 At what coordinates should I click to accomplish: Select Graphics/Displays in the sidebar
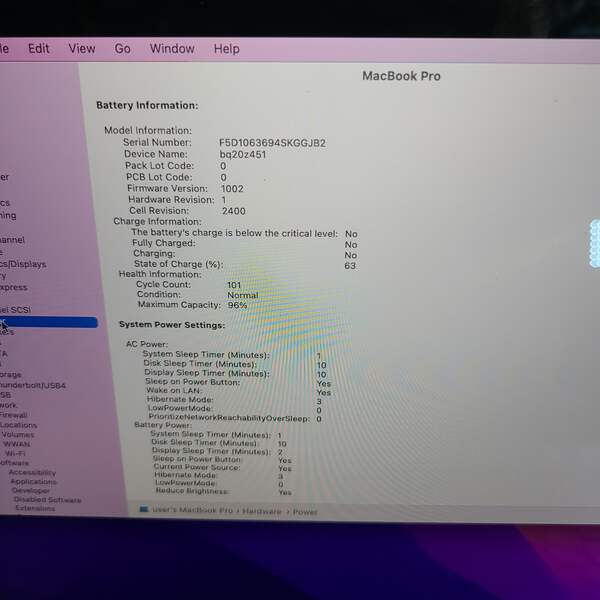coord(23,264)
